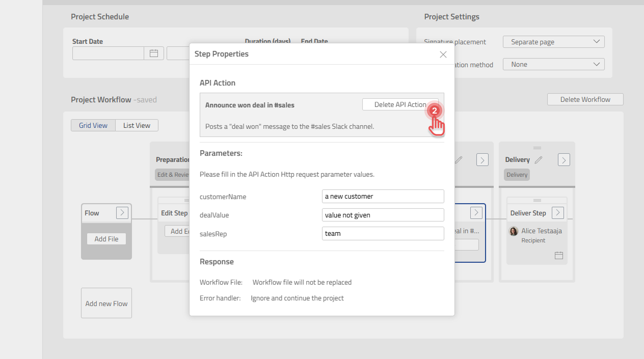The width and height of the screenshot is (644, 359).
Task: Expand the arrow left of Delivery stage
Action: (482, 160)
